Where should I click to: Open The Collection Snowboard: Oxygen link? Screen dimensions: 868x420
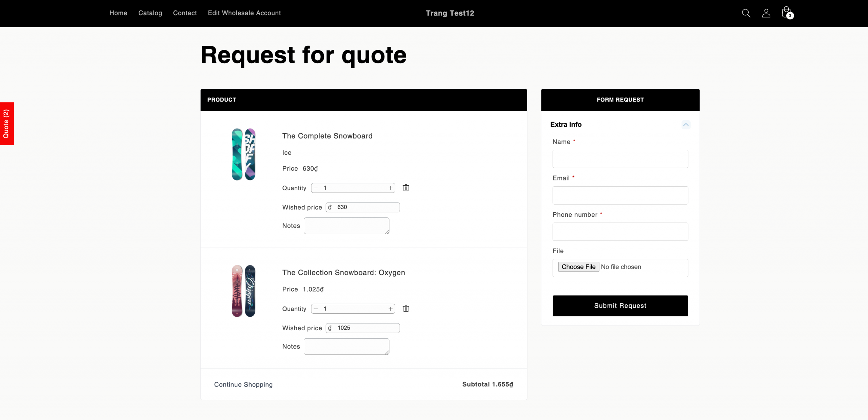(343, 273)
